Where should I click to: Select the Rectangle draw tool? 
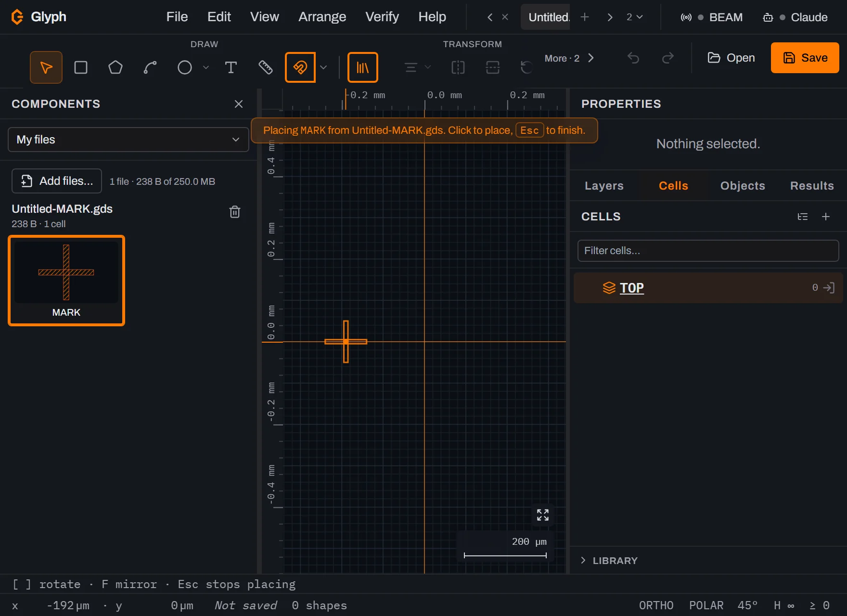click(x=81, y=67)
